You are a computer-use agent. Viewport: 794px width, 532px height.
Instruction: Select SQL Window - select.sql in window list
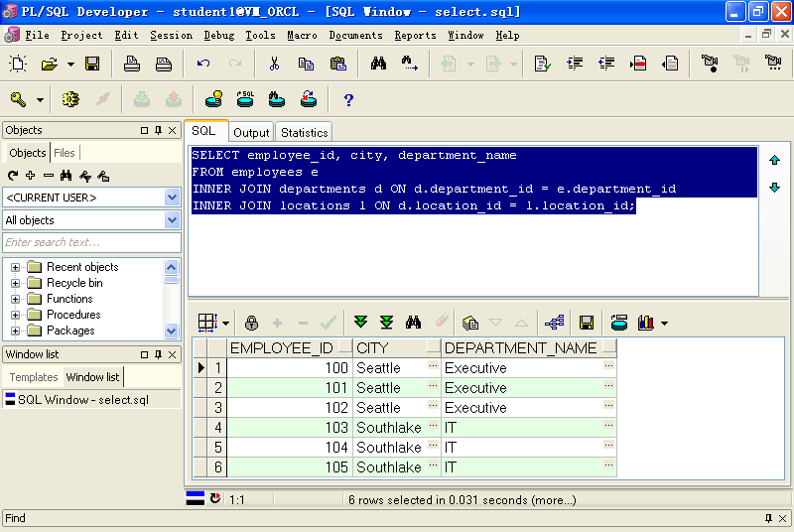pos(83,400)
